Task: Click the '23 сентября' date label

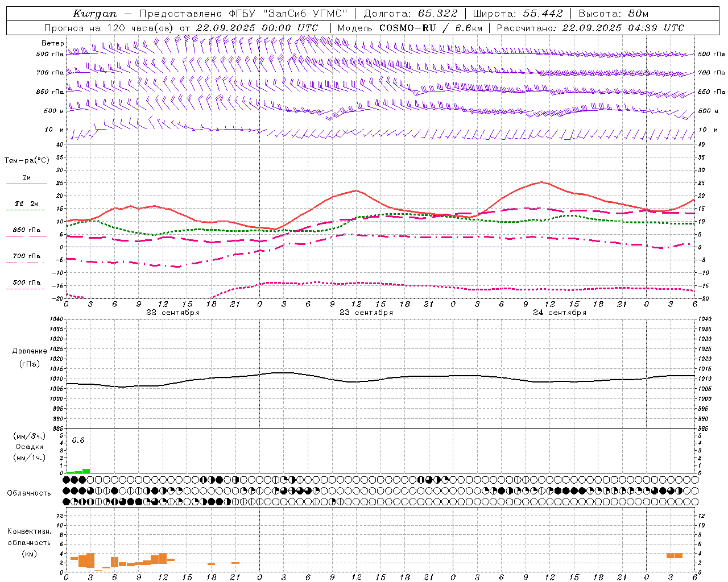Action: pyautogui.click(x=366, y=313)
